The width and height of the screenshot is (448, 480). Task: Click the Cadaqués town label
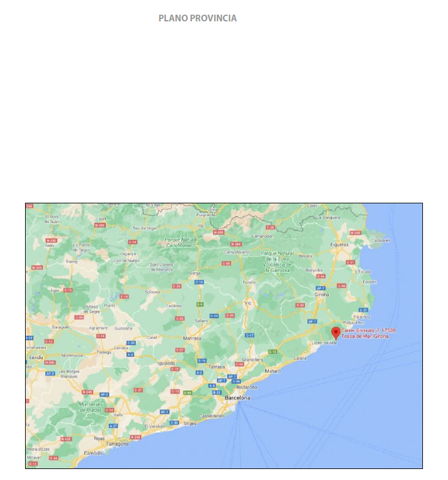pyautogui.click(x=380, y=240)
